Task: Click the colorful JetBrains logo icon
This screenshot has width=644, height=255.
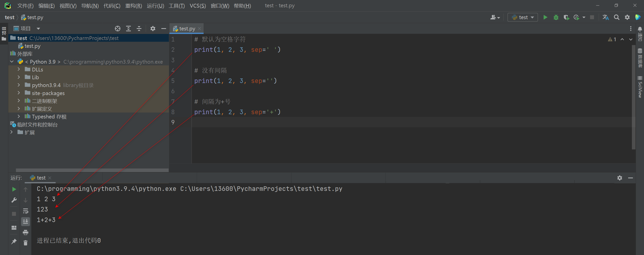Action: (638, 17)
